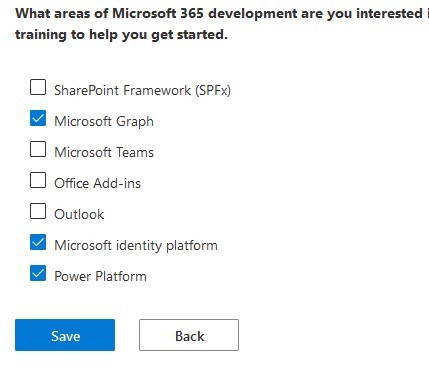Click the Microsoft identity platform label text

pos(136,245)
